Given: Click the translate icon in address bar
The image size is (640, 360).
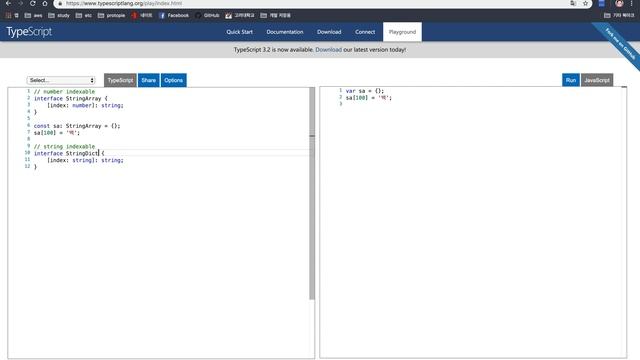Looking at the screenshot, I should pyautogui.click(x=573, y=3).
